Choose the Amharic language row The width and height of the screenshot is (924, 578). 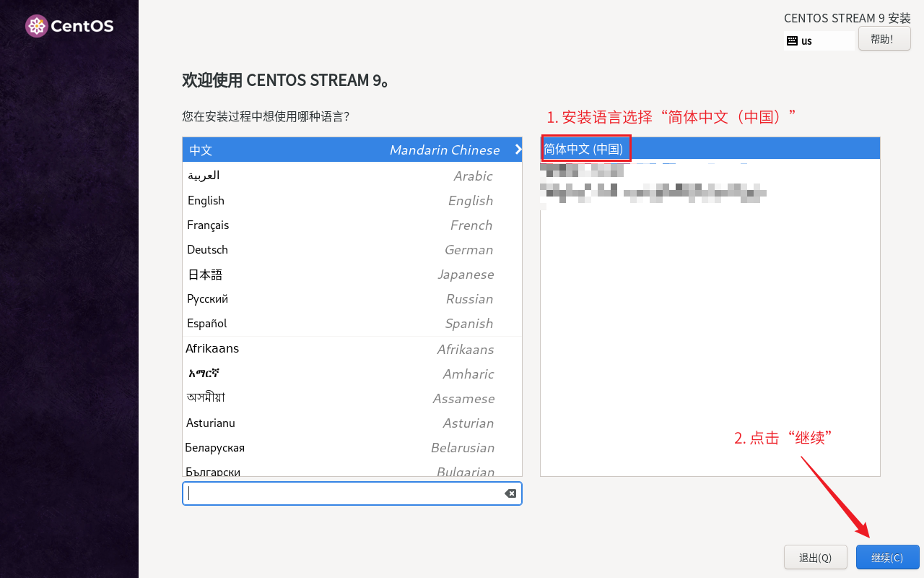(352, 374)
